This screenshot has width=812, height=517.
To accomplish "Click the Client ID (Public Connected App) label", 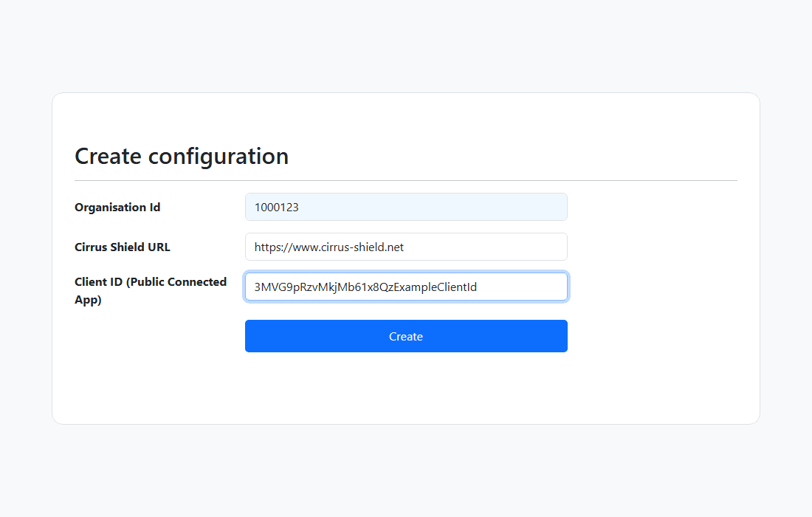I will 151,290.
